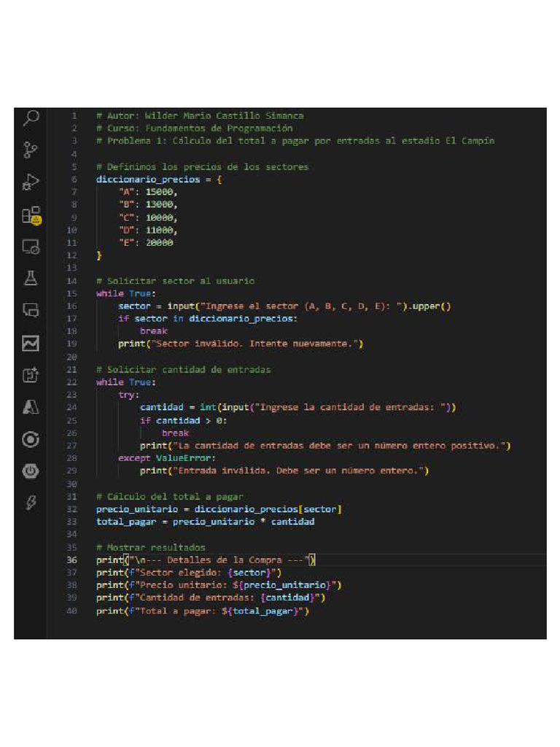Click the 'Sector elegido' print line
The image size is (560, 747).
189,572
